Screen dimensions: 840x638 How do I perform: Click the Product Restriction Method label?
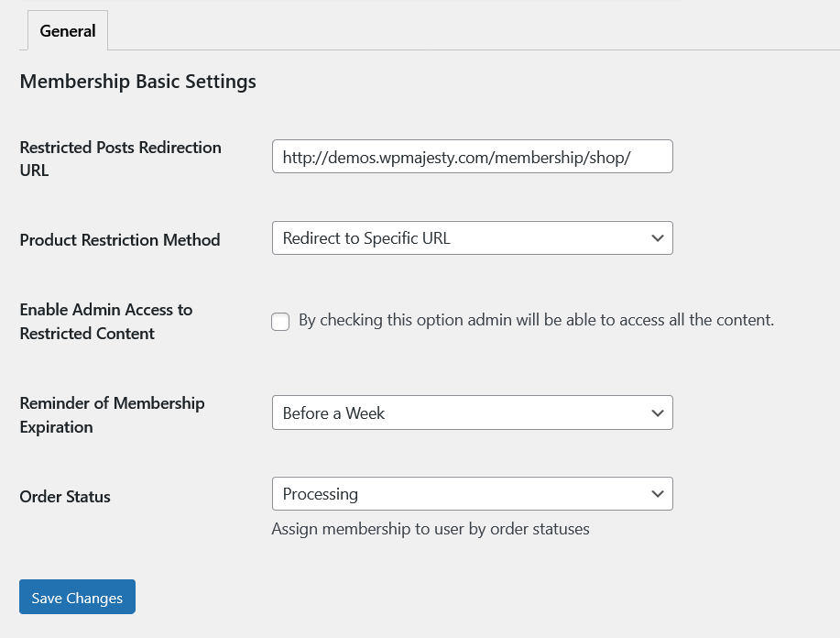[x=120, y=240]
